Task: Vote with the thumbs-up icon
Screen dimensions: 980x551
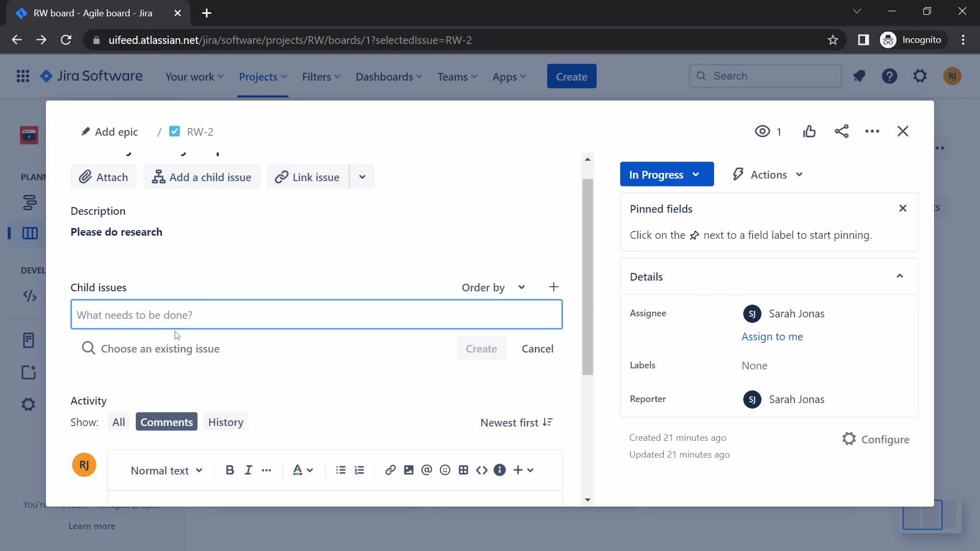Action: 810,132
